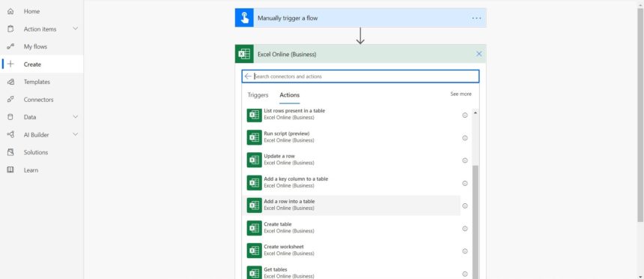Click Excel icon beside Add a row into table
644x279 pixels.
(x=255, y=205)
